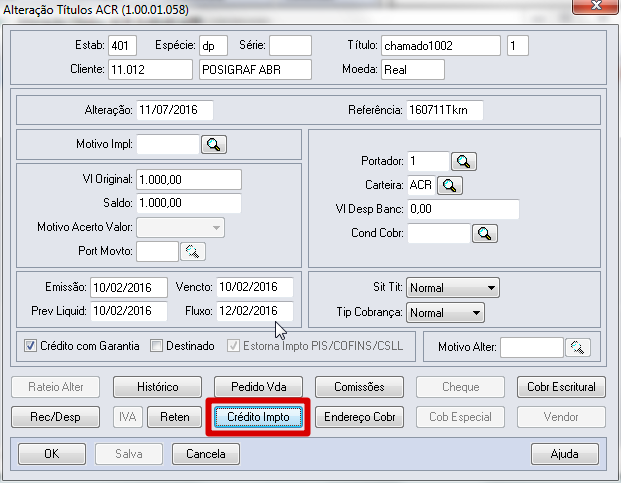Open the Cond Cobr search magnifier
The width and height of the screenshot is (621, 483).
[485, 234]
